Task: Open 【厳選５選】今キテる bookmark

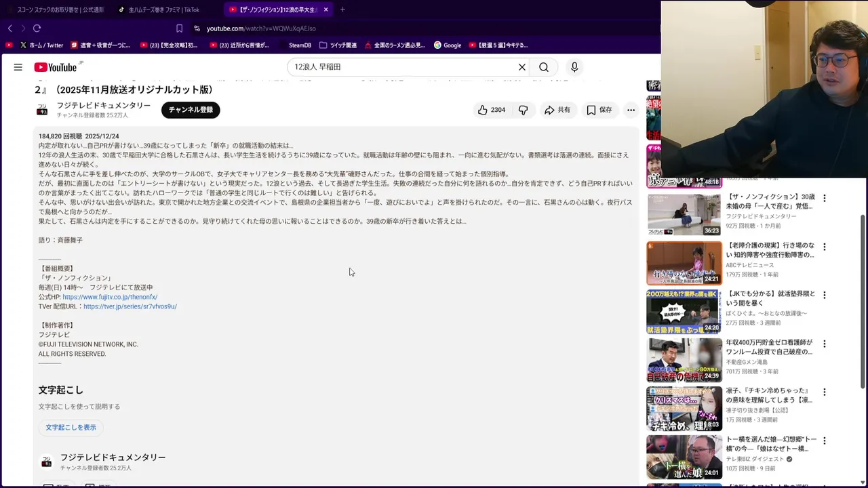Action: click(498, 45)
